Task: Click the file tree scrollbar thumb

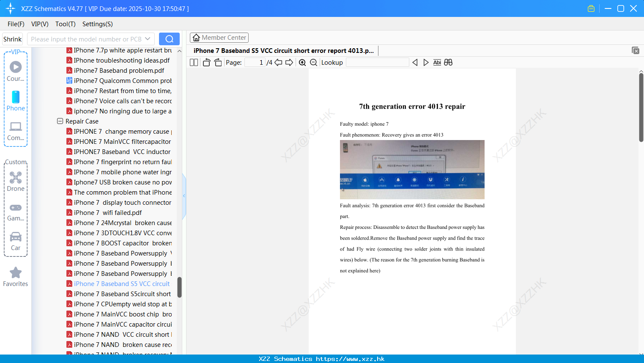Action: click(179, 287)
